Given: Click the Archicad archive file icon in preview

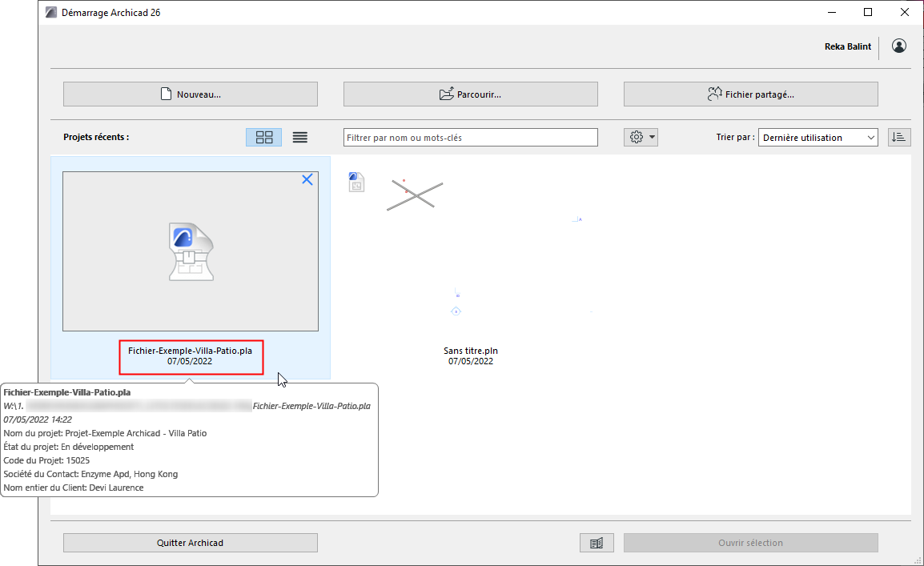Looking at the screenshot, I should pyautogui.click(x=191, y=251).
